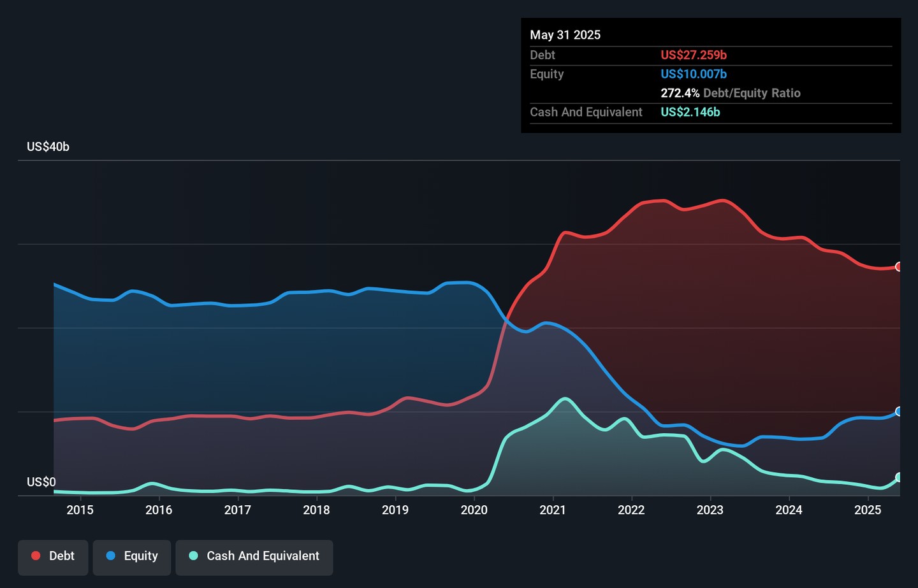The height and width of the screenshot is (588, 918).
Task: Select the 272.4% Debt/Equity Ratio text
Action: (x=730, y=93)
